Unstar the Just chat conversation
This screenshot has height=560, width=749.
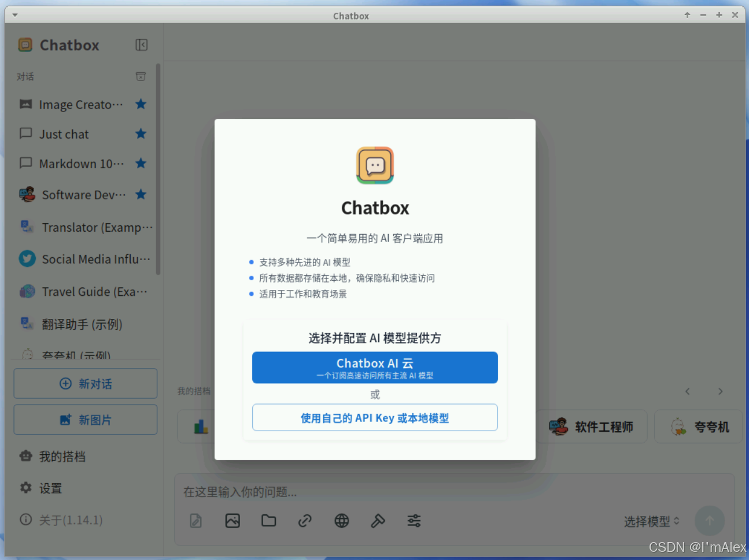tap(141, 133)
